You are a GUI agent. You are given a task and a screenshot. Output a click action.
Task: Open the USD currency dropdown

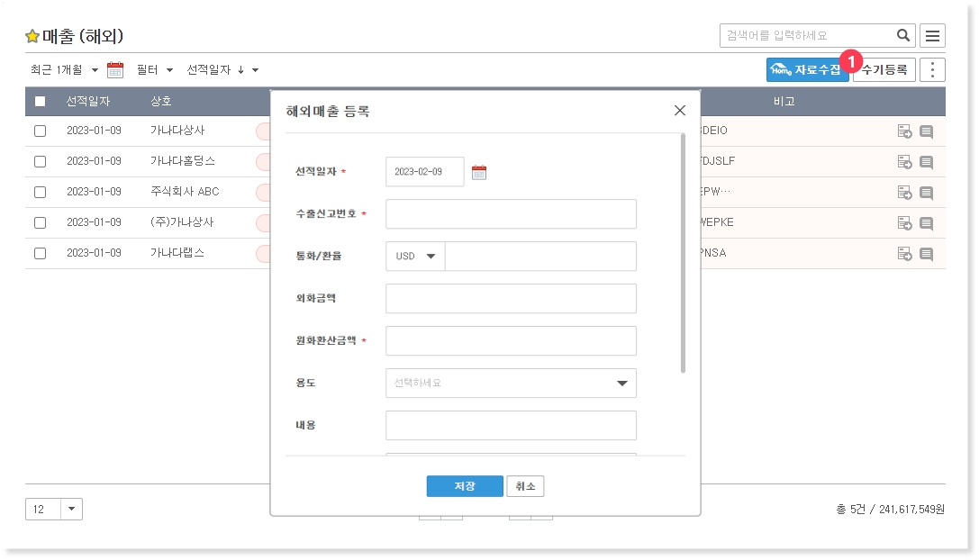(415, 257)
